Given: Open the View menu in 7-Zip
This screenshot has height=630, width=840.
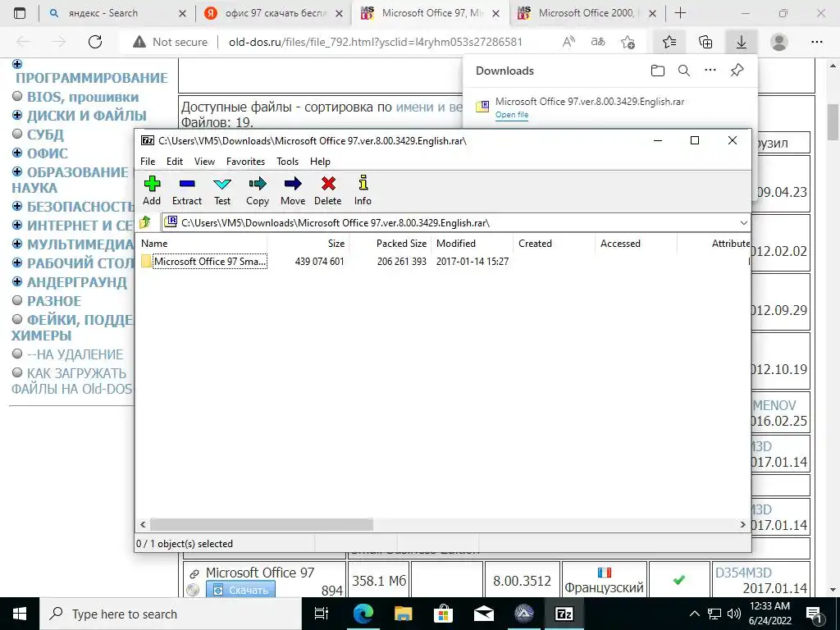Looking at the screenshot, I should pos(204,162).
